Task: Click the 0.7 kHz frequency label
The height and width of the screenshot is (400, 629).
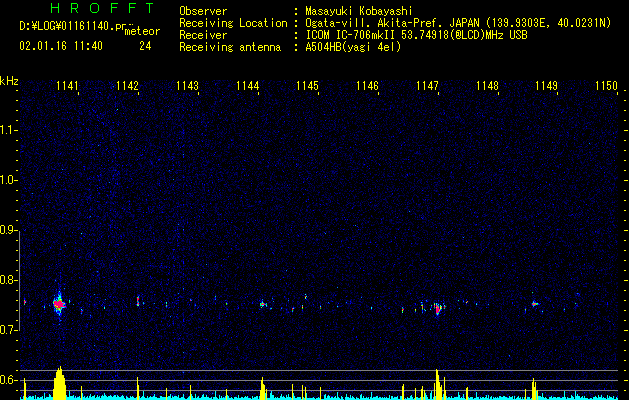Action: (8, 330)
